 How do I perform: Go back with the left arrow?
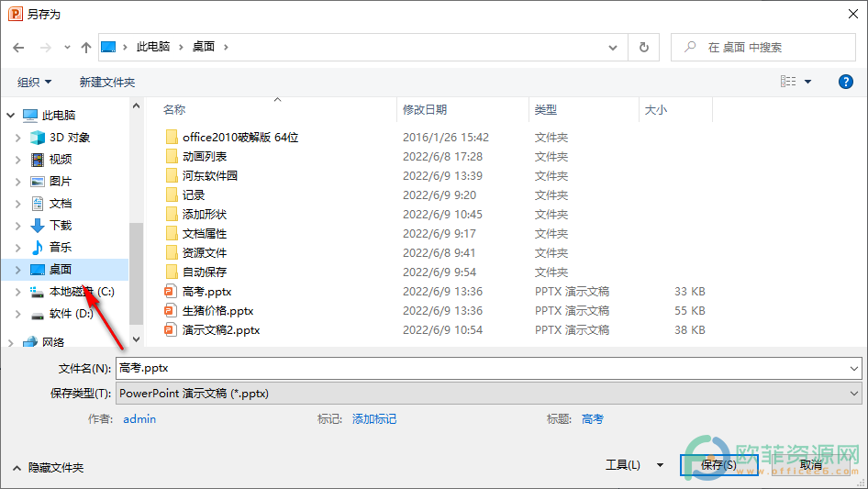pos(18,48)
